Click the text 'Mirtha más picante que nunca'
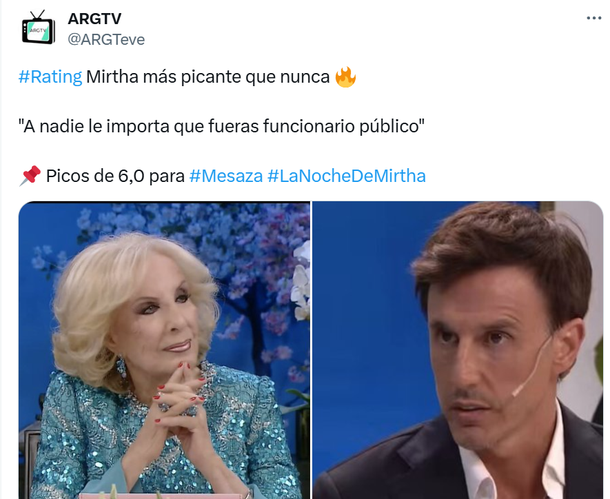The width and height of the screenshot is (610, 499). pos(208,77)
